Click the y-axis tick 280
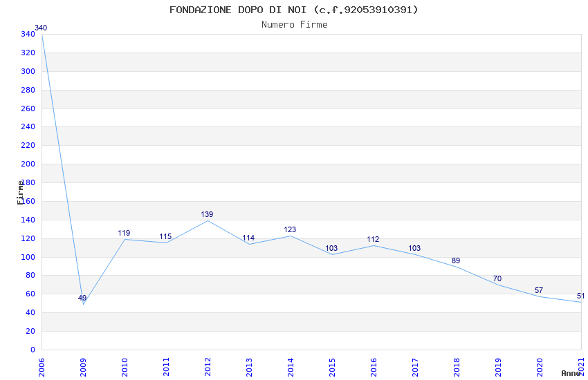The width and height of the screenshot is (588, 380). tap(28, 90)
